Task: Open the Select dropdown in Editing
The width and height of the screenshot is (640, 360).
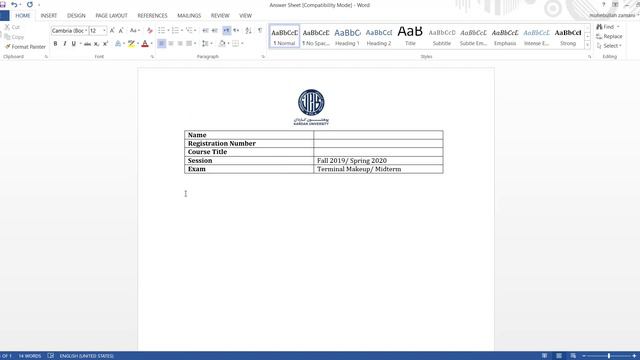Action: tap(609, 46)
